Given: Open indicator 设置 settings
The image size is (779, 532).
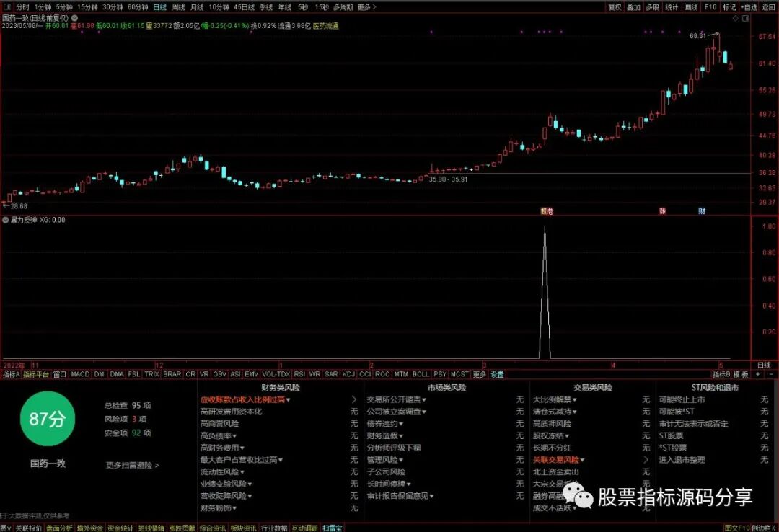Looking at the screenshot, I should (x=497, y=374).
